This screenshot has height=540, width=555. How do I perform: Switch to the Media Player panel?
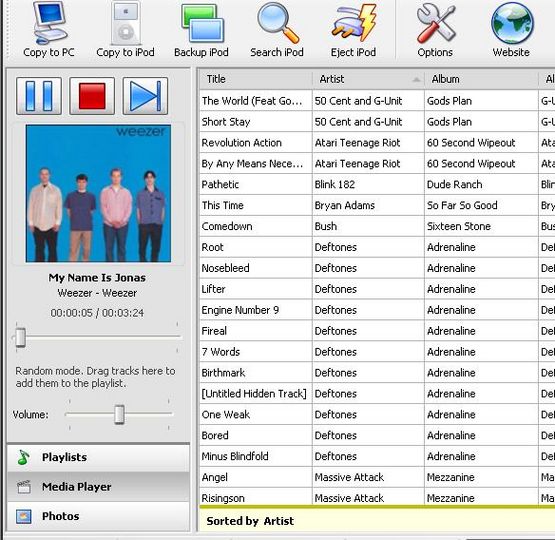pos(98,487)
